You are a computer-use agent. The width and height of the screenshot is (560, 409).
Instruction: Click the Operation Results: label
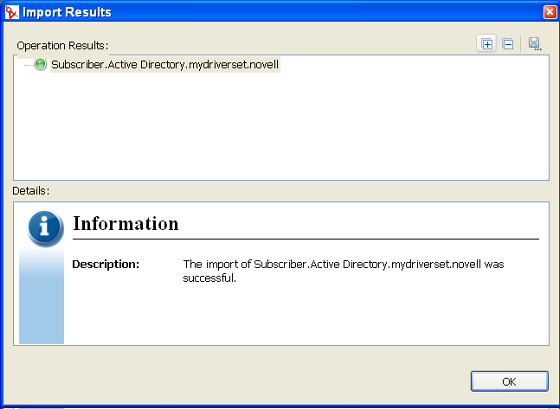[62, 45]
